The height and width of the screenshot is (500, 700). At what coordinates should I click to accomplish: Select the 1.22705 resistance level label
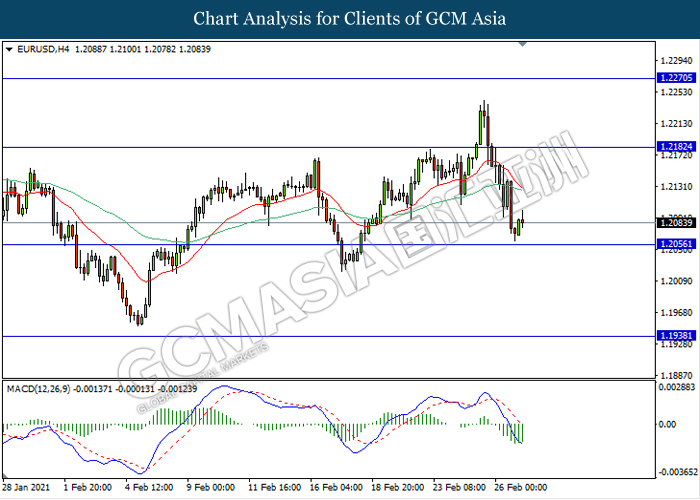pyautogui.click(x=676, y=78)
